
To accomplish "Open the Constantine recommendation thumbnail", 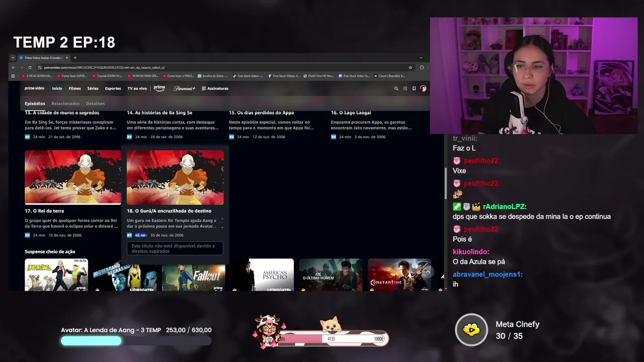I will pos(399,275).
